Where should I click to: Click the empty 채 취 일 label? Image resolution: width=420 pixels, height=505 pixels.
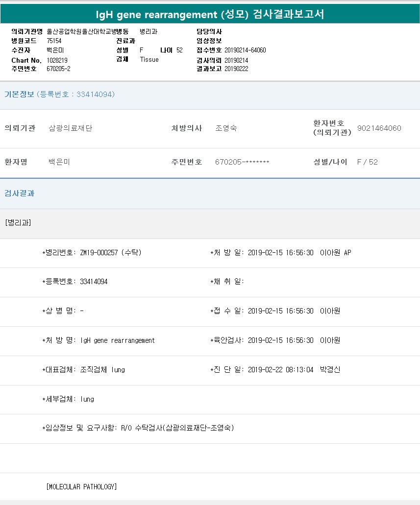(x=227, y=282)
